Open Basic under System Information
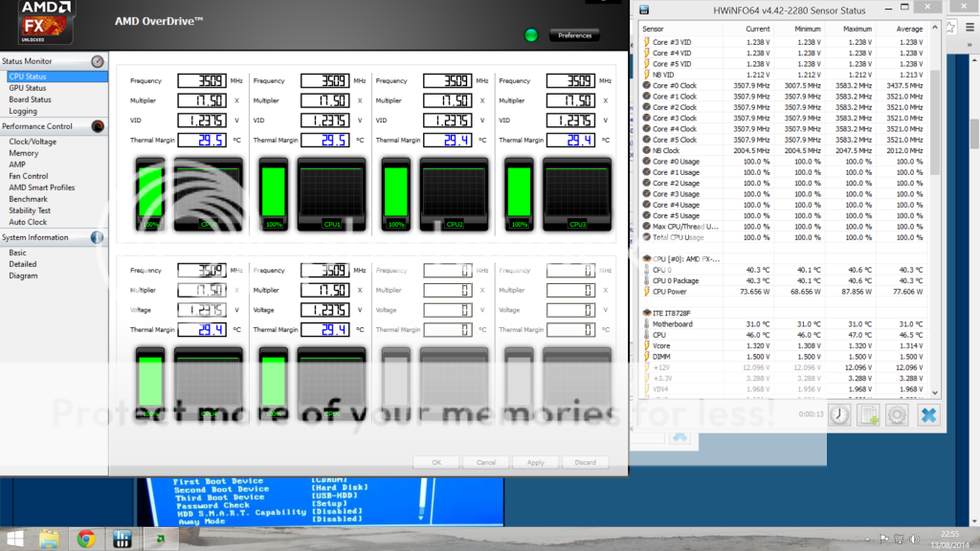980x551 pixels. pos(17,253)
